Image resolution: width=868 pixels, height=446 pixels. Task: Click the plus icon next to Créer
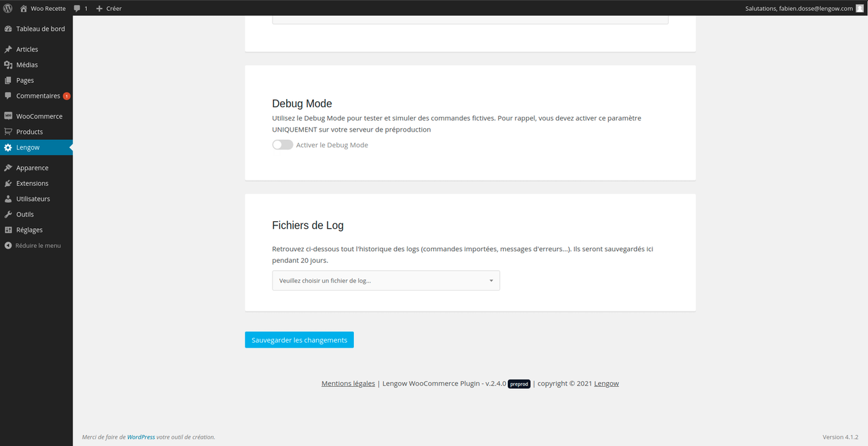(99, 8)
